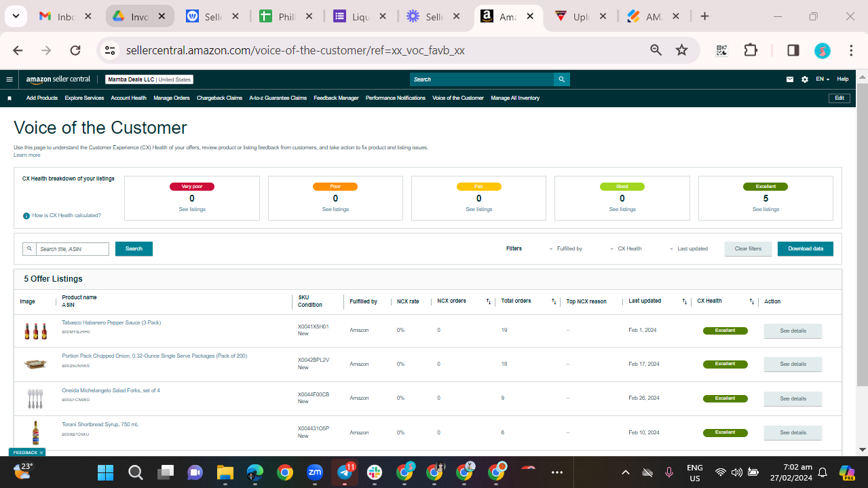Open the browser extensions puzzle icon
Image resolution: width=868 pixels, height=488 pixels.
point(750,50)
